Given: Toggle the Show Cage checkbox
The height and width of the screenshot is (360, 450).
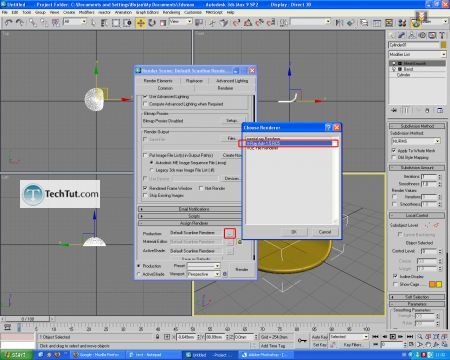Looking at the screenshot, I should coord(395,284).
